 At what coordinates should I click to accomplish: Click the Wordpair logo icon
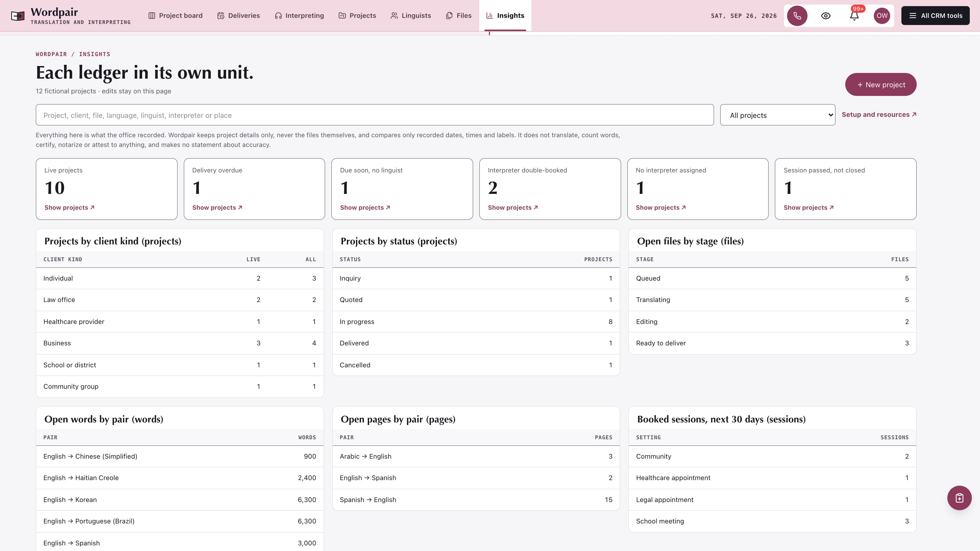tap(18, 16)
